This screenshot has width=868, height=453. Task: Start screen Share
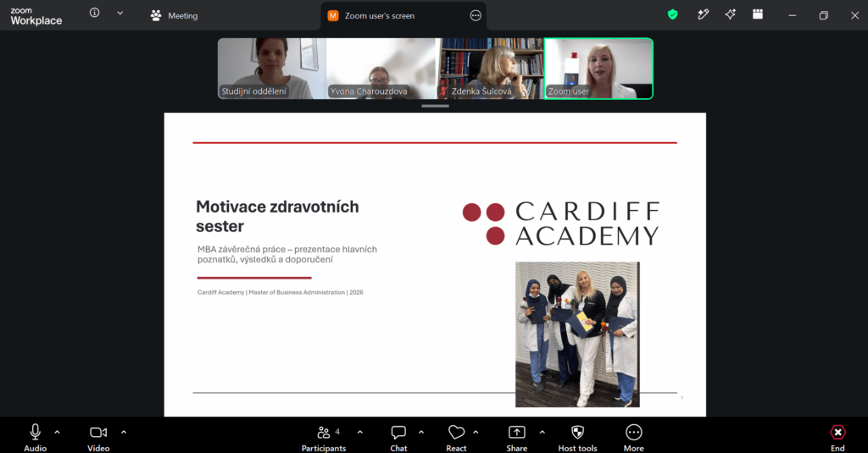click(x=516, y=438)
